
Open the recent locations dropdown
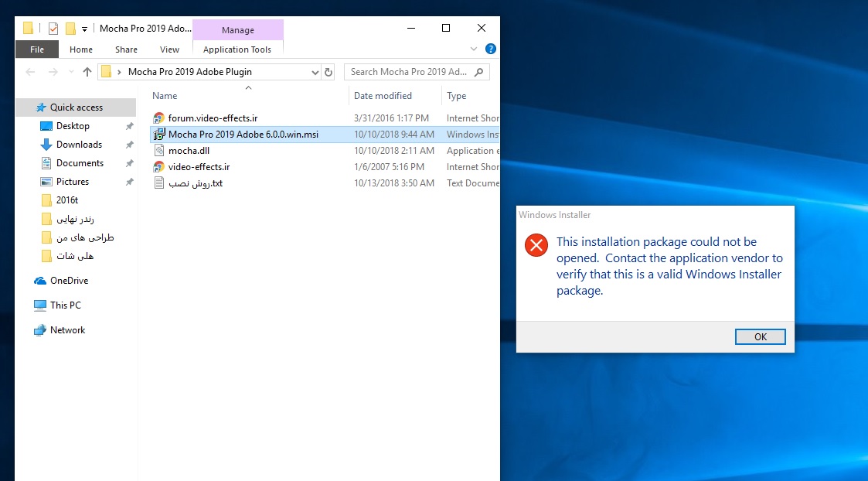(x=71, y=71)
